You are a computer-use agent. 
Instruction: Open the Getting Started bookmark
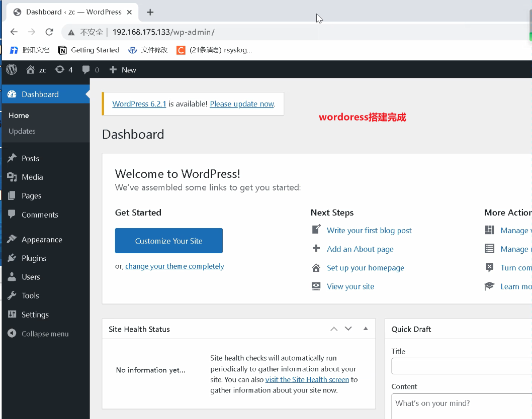(89, 50)
